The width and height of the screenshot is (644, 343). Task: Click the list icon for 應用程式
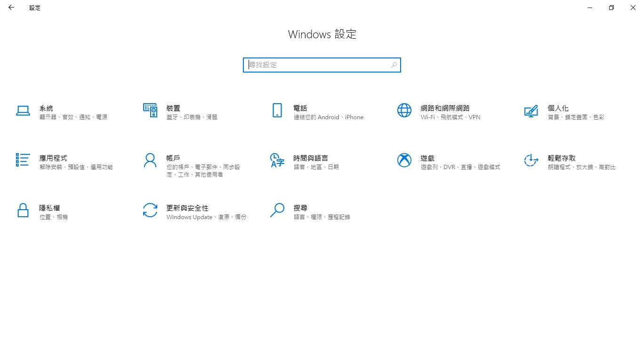(x=23, y=160)
